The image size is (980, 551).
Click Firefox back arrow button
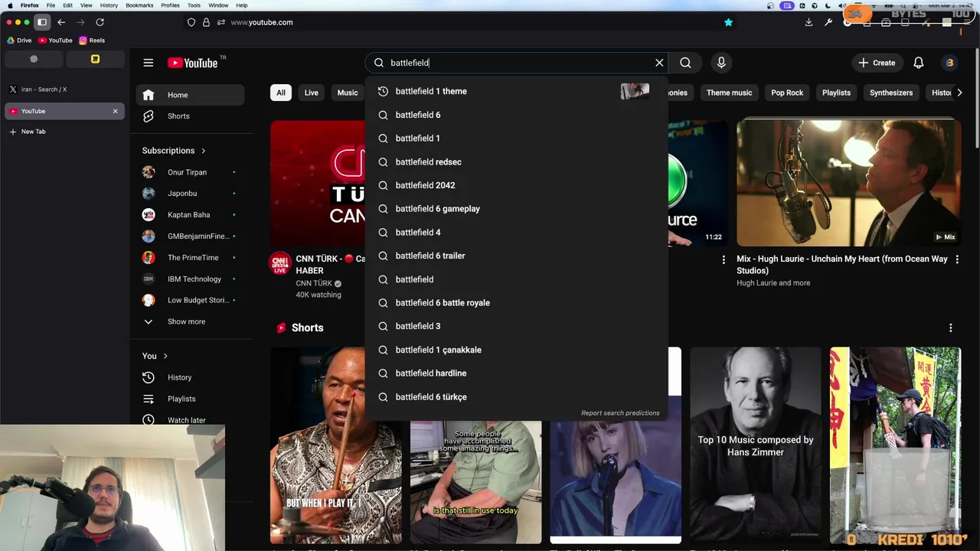click(61, 22)
